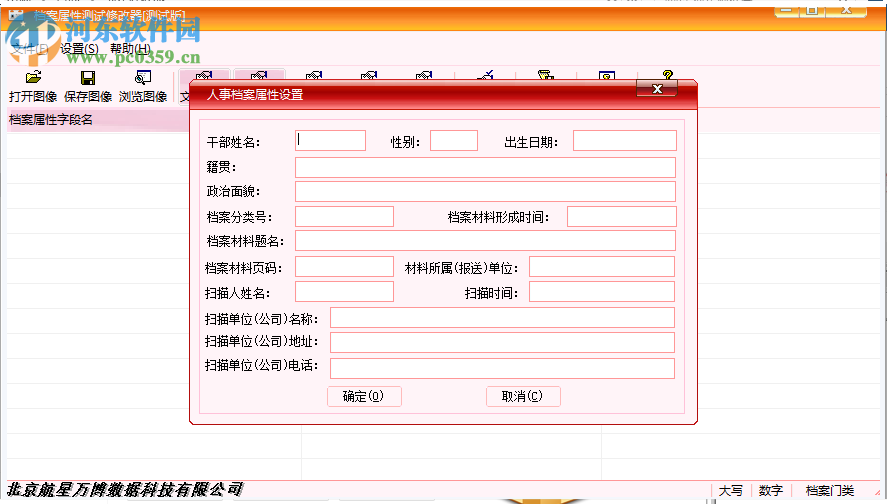This screenshot has height=504, width=887.
Task: Select 大写 indicator in status bar
Action: 730,490
